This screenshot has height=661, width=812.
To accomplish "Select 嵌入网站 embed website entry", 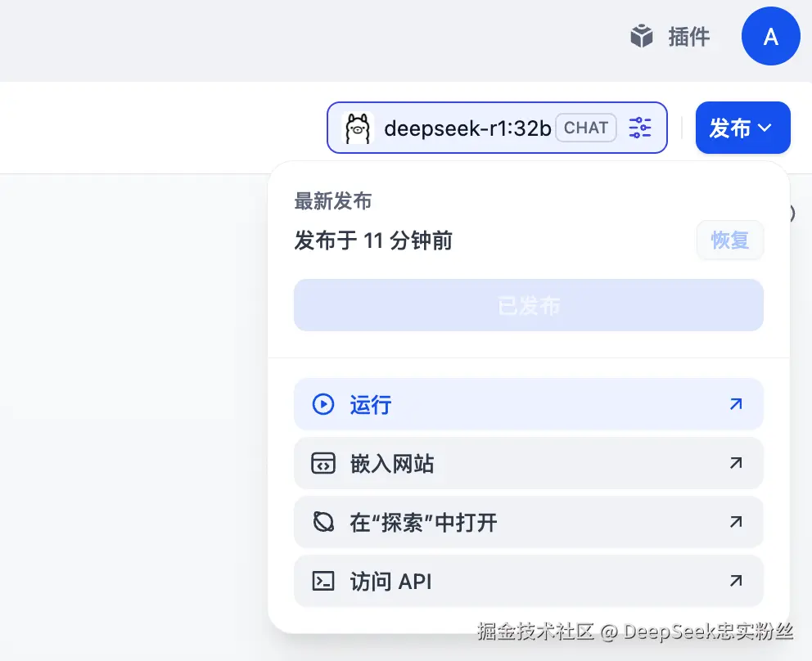I will (x=528, y=463).
